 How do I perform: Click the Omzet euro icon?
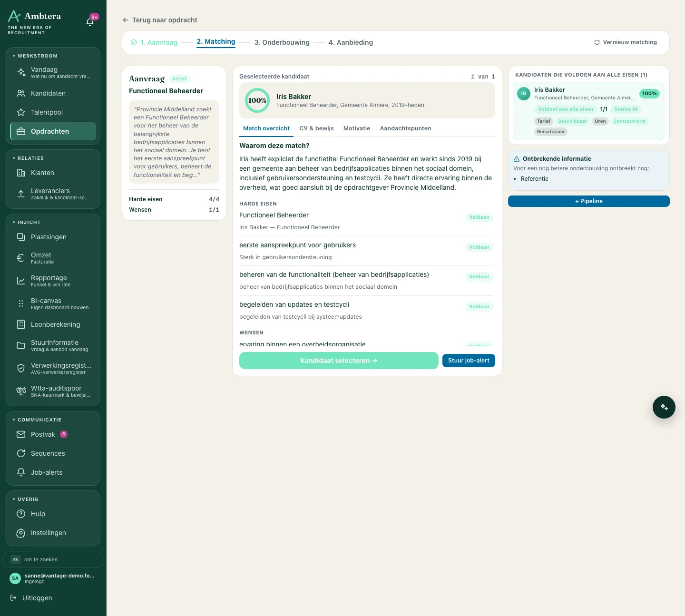coord(21,258)
